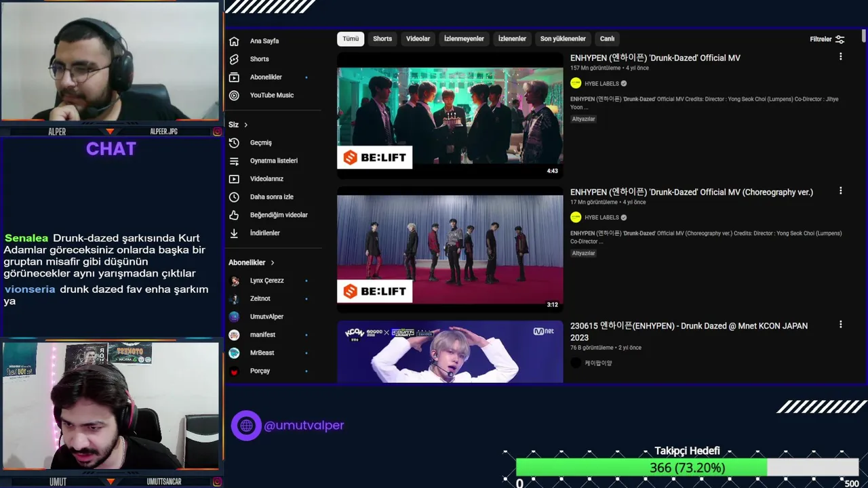868x488 pixels.
Task: Open Zeltnot channel avatar
Action: 234,299
